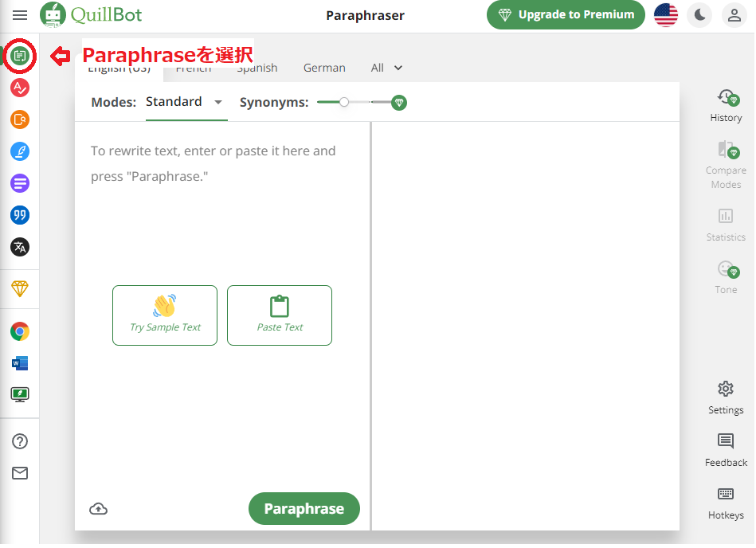Toggle dark mode with the moon icon

(699, 14)
